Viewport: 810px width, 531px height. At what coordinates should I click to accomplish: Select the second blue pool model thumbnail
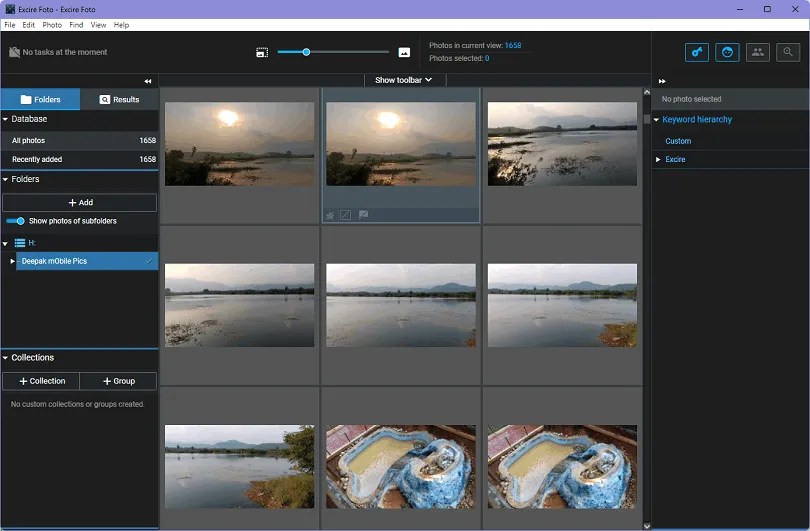click(562, 467)
